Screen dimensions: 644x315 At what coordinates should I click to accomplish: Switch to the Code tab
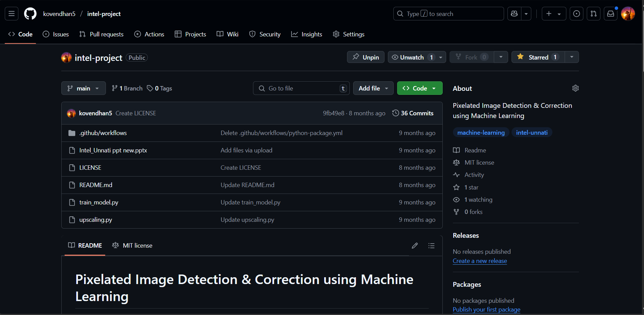(20, 34)
